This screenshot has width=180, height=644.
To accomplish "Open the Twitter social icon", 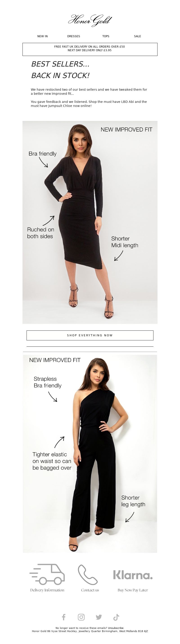I will tap(99, 617).
